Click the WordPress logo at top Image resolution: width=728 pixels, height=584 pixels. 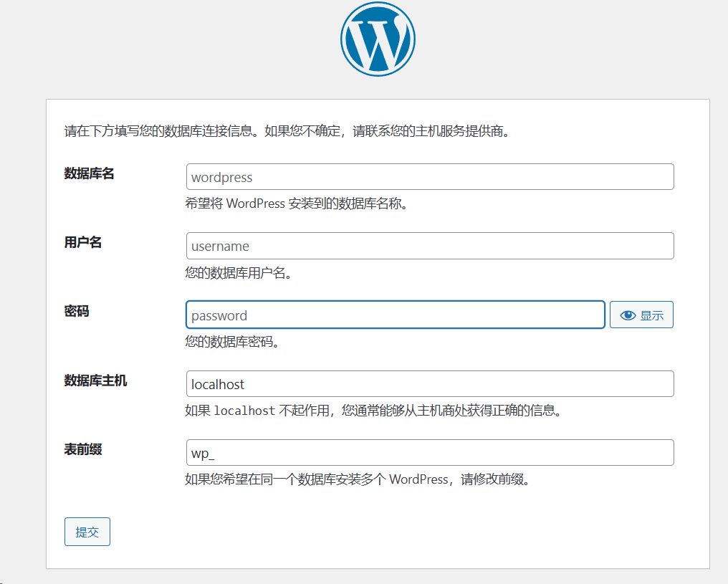pos(378,39)
